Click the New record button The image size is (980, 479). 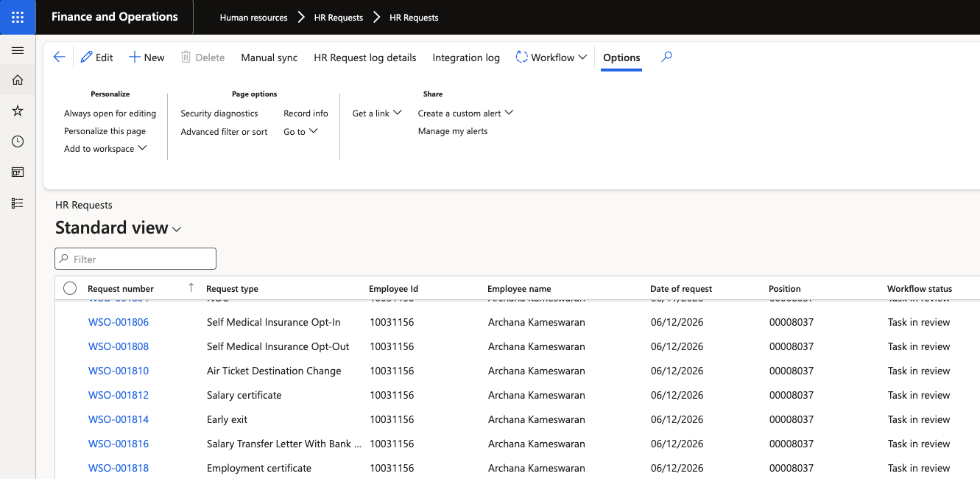point(147,57)
